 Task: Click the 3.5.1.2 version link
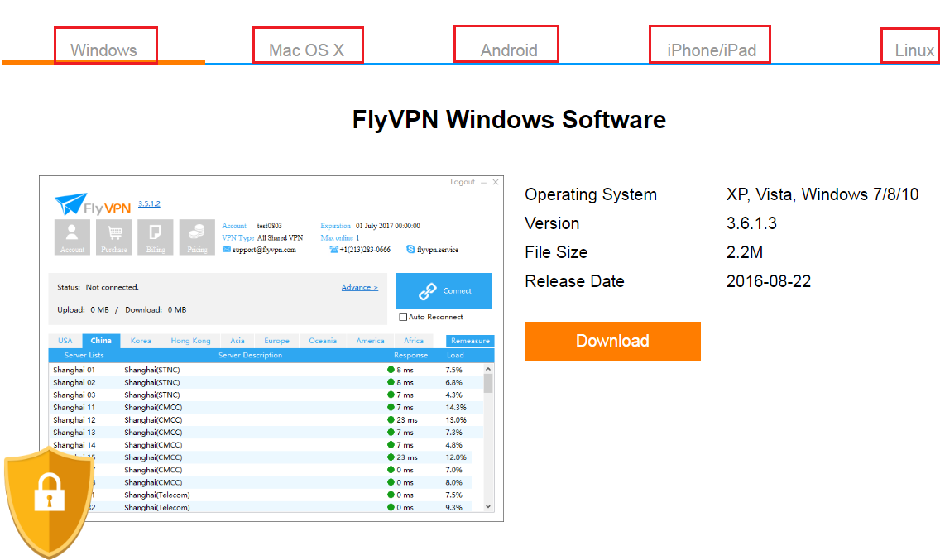pyautogui.click(x=149, y=203)
